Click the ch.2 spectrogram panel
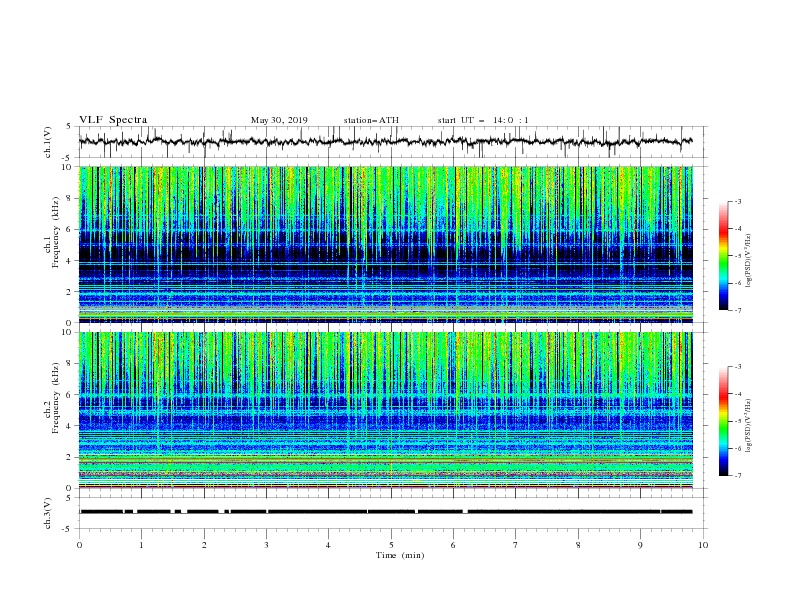The image size is (792, 612). (x=386, y=410)
